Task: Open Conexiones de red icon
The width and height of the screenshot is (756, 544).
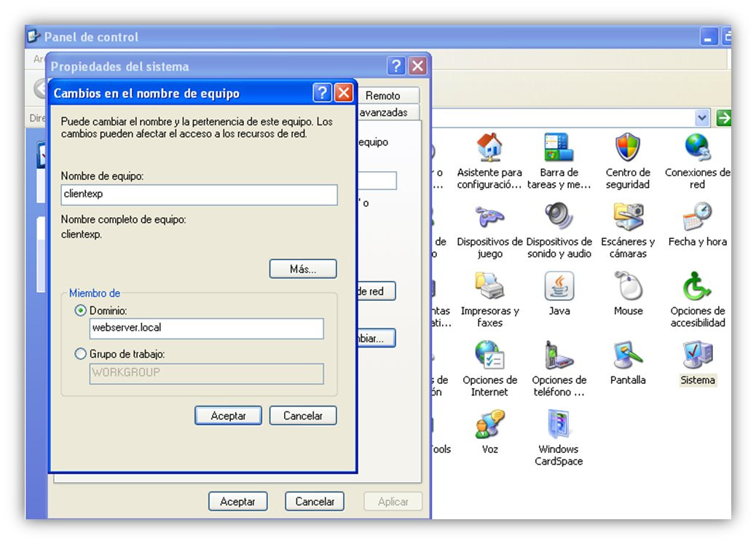Action: click(697, 148)
